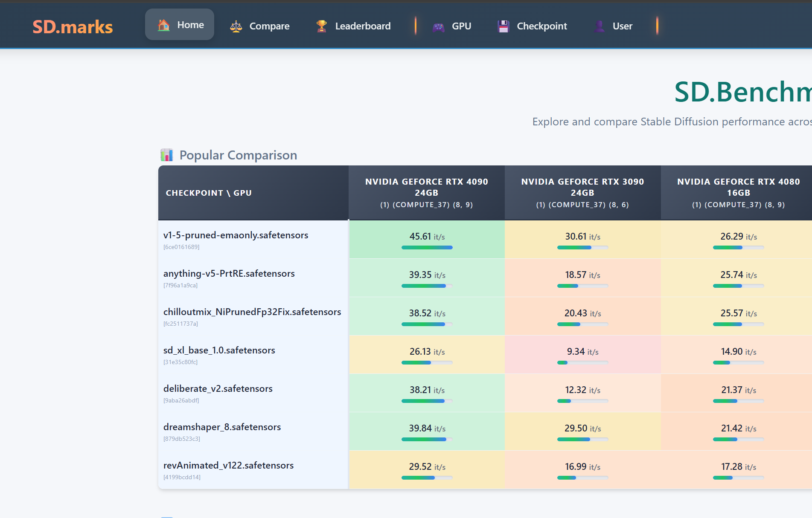The image size is (812, 518).
Task: Open anything-v5-PrtRE.safetensors checkpoint
Action: (229, 274)
